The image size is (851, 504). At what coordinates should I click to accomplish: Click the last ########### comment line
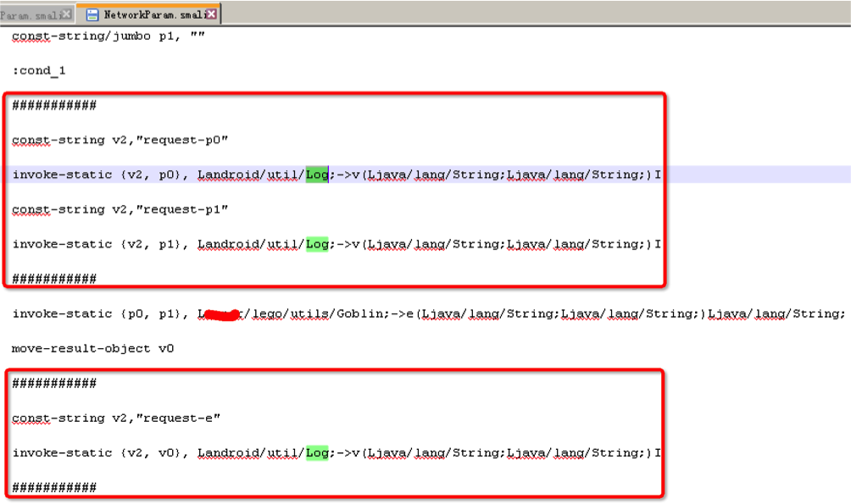[54, 487]
